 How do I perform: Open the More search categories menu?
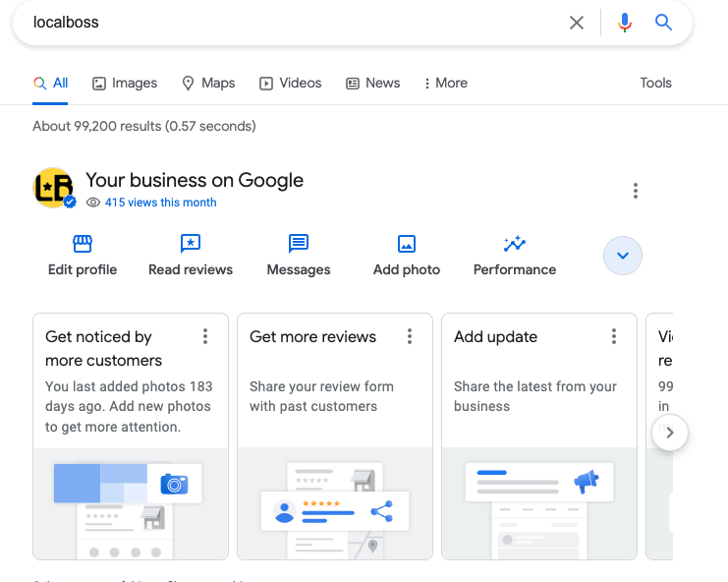coord(446,84)
